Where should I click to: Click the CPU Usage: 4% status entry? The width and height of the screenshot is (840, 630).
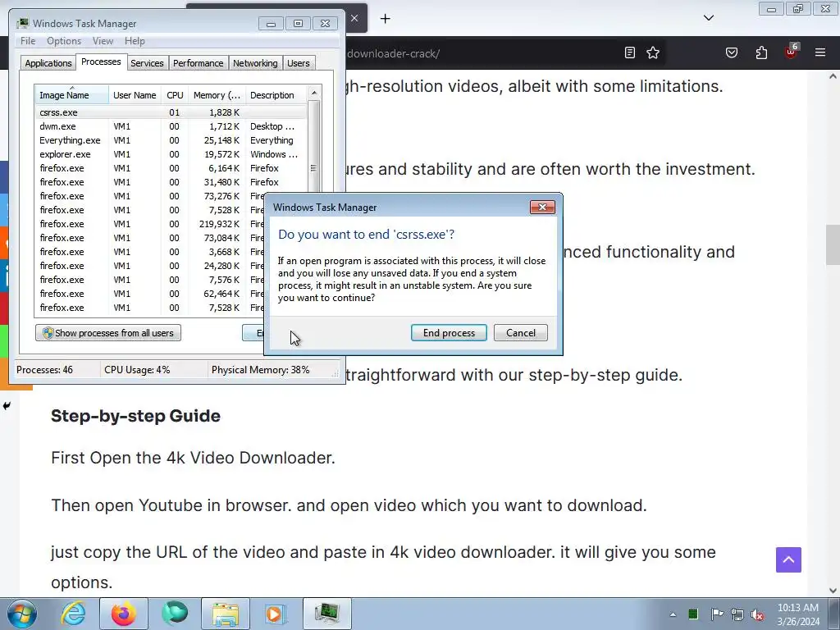pos(137,370)
